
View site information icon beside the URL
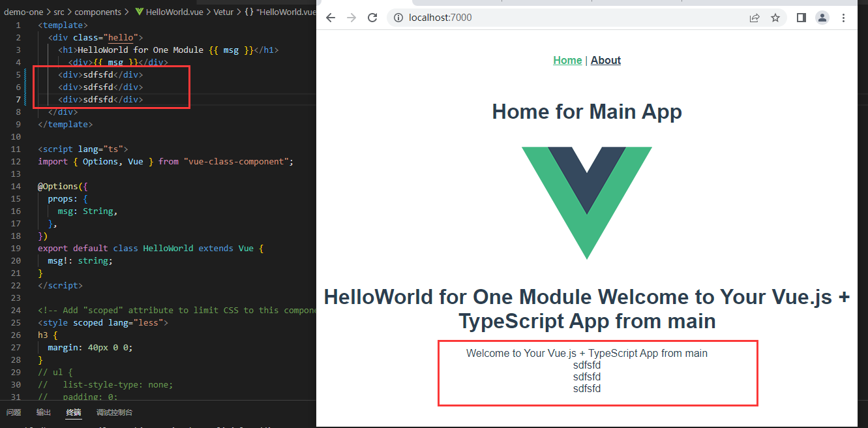pos(398,18)
